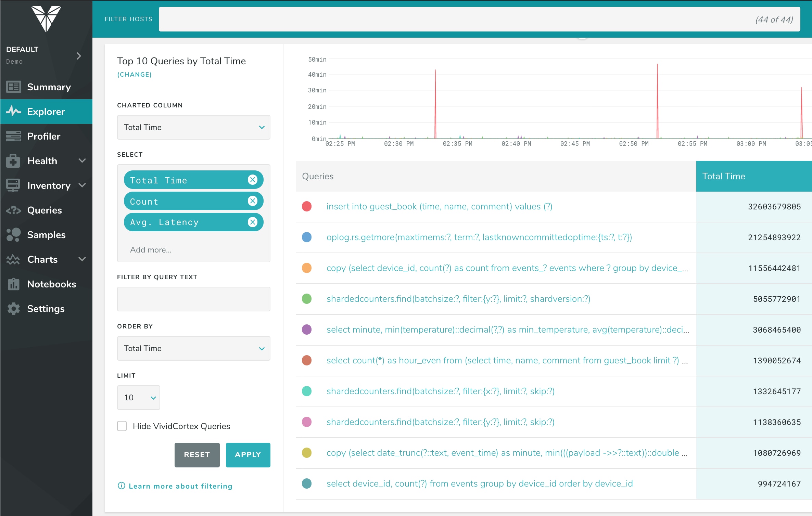Click the Settings gear icon

click(x=14, y=309)
